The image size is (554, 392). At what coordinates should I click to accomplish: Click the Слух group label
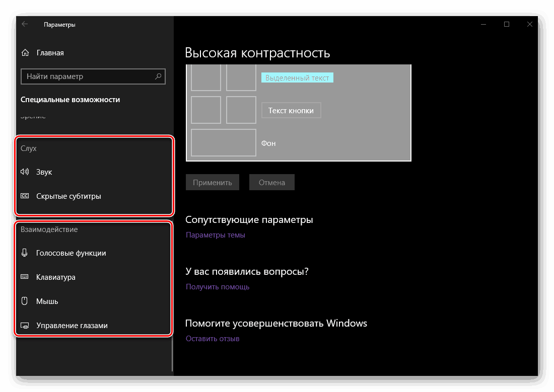pyautogui.click(x=29, y=148)
